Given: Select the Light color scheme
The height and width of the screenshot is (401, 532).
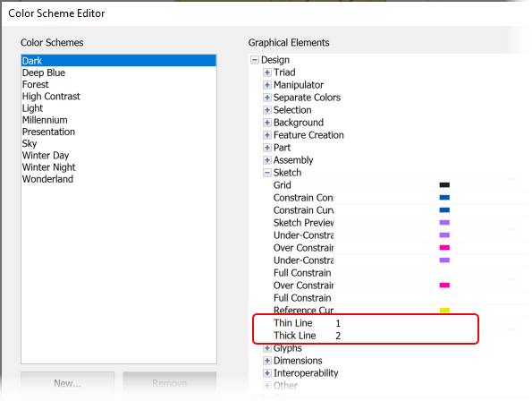Looking at the screenshot, I should coord(118,108).
